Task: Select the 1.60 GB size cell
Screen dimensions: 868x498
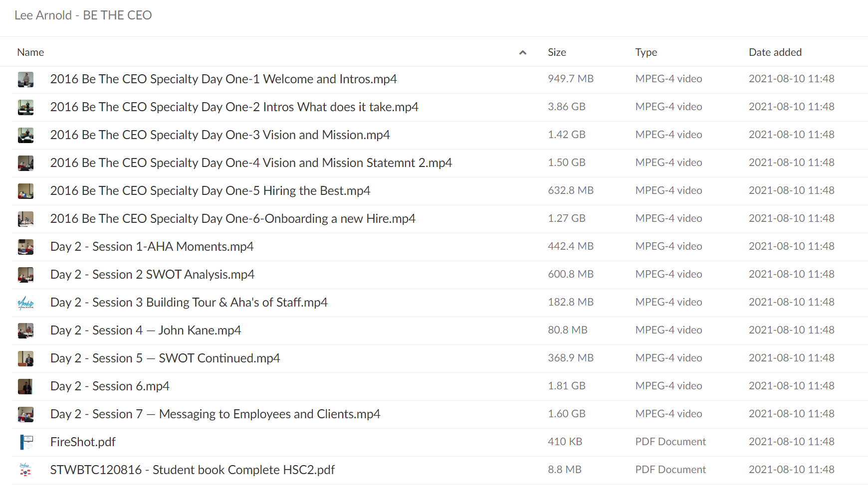Action: click(567, 414)
